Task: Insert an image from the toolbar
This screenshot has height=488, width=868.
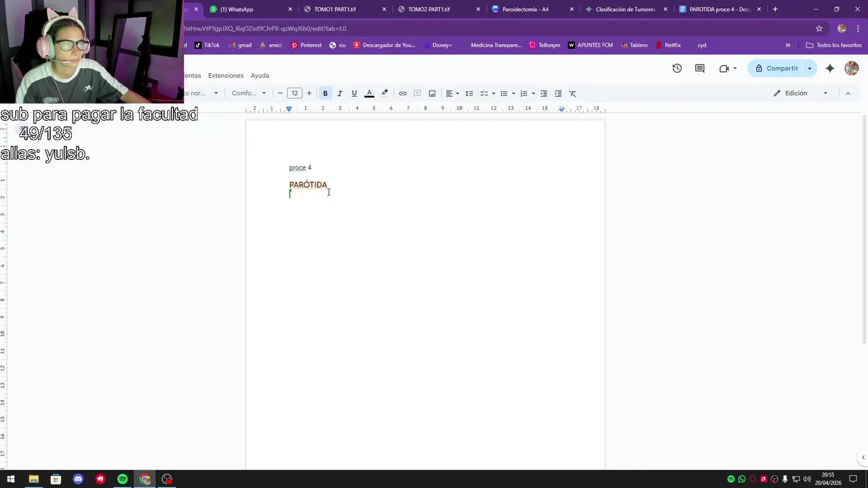Action: point(432,94)
